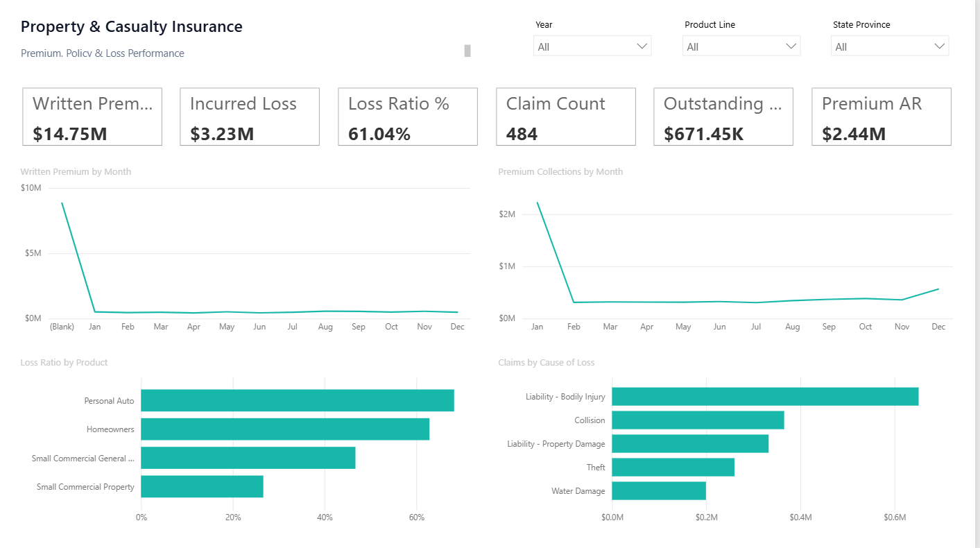Click the Year dropdown chevron arrow
The image size is (980, 548).
click(642, 46)
